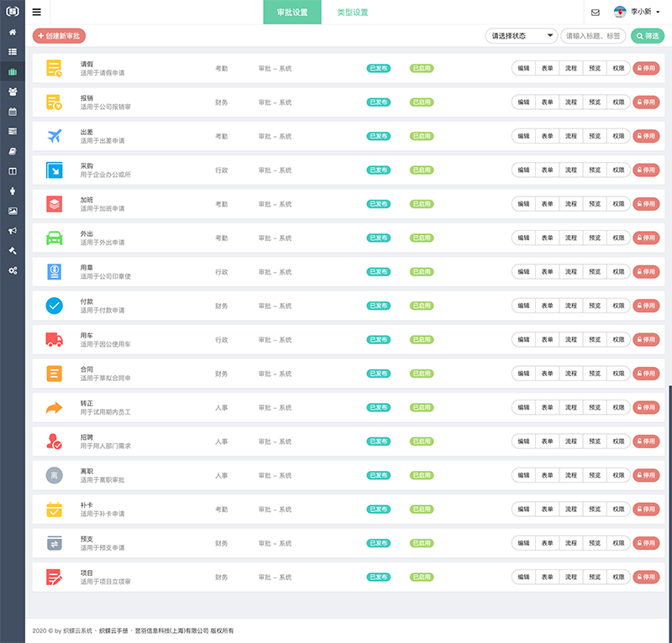Click the airplane icon for 出差

pyautogui.click(x=54, y=136)
